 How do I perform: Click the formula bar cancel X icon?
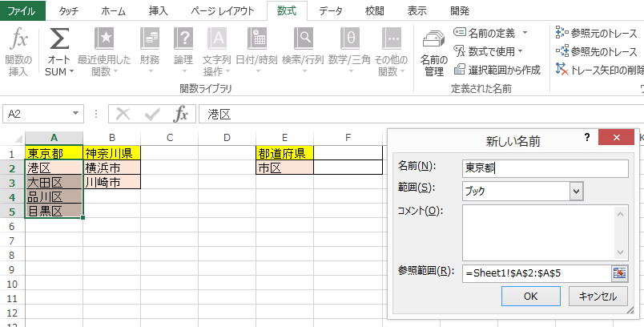(x=123, y=114)
